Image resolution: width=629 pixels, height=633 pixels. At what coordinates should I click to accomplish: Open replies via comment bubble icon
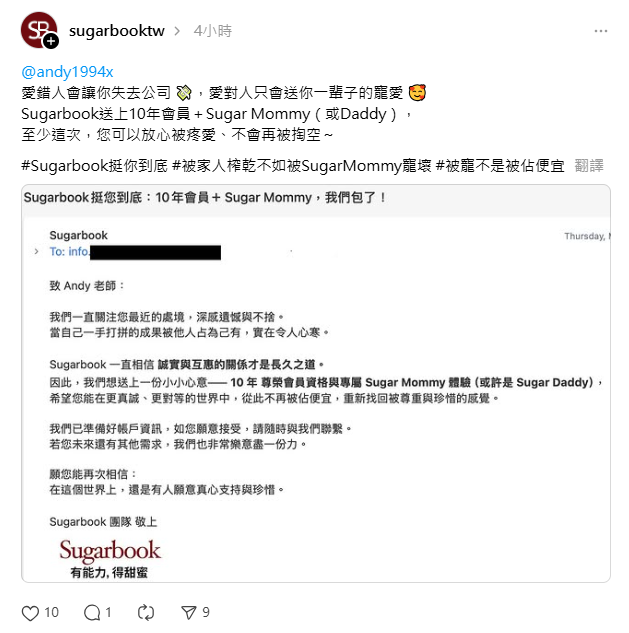click(92, 613)
